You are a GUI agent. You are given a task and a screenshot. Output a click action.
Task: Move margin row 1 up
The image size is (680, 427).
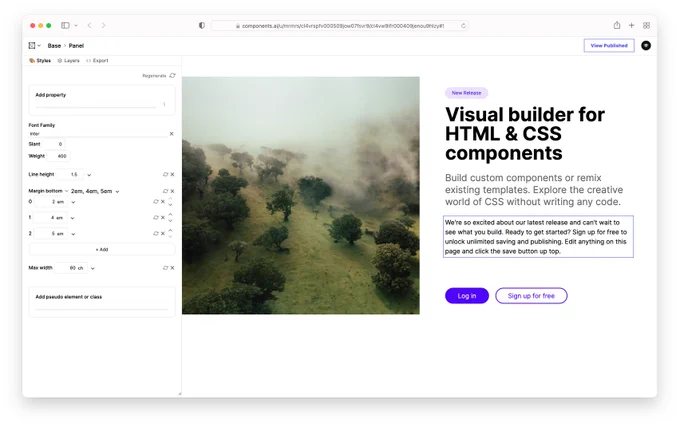[x=170, y=214]
